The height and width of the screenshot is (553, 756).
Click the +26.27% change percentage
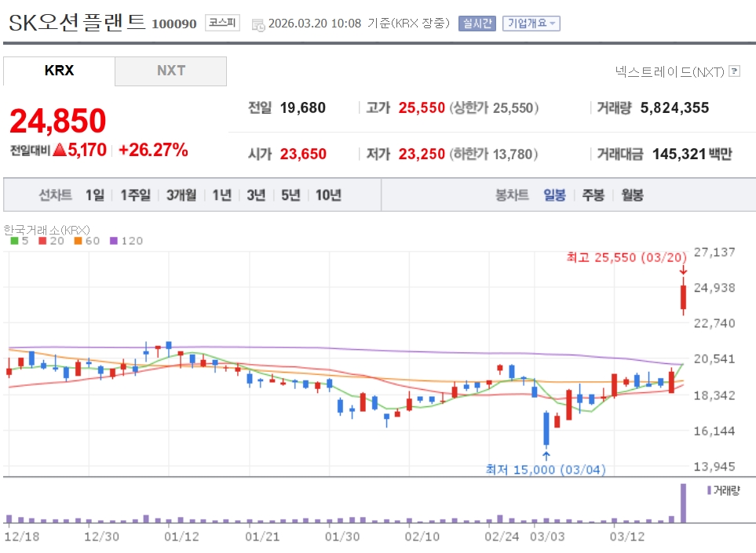[153, 150]
